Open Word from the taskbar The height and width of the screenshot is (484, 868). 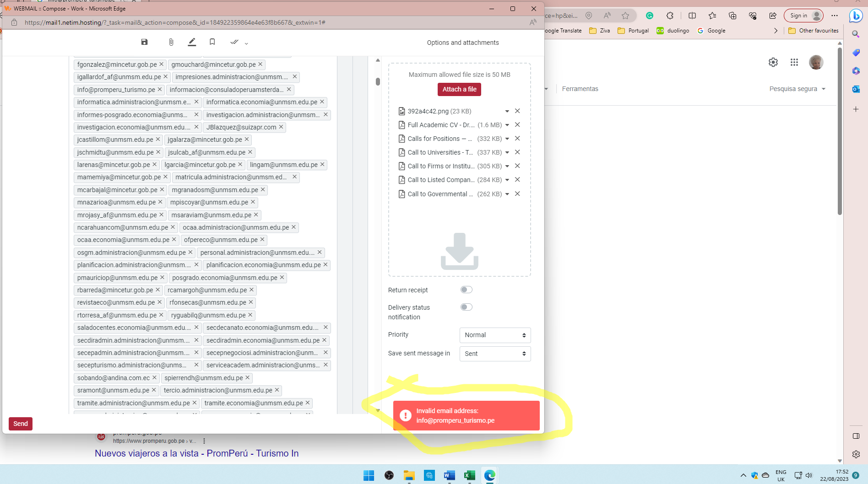(x=449, y=476)
